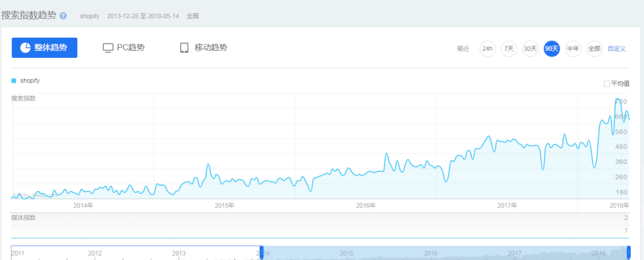The height and width of the screenshot is (260, 644).
Task: Click 2012 on the bottom timeline
Action: pyautogui.click(x=95, y=253)
